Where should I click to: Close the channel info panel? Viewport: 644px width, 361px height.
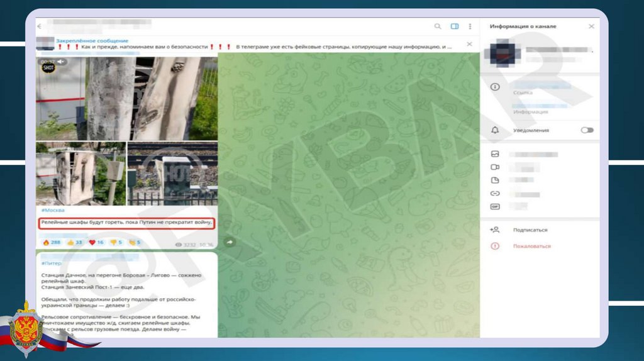[591, 26]
